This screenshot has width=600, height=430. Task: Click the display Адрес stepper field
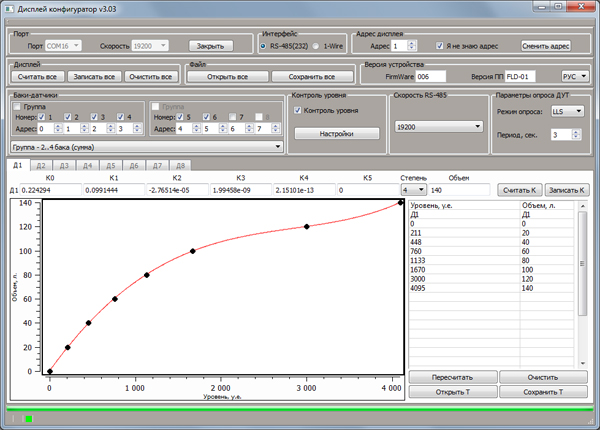pos(404,46)
